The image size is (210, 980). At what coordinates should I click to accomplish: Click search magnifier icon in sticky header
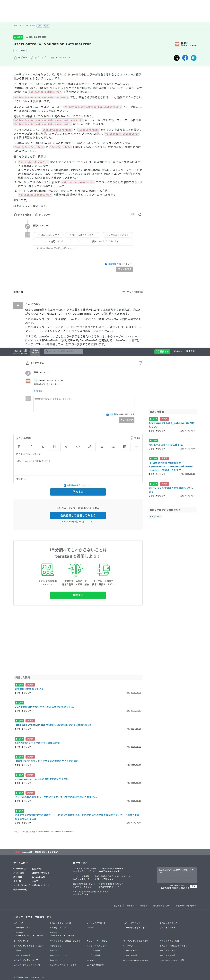point(47,351)
